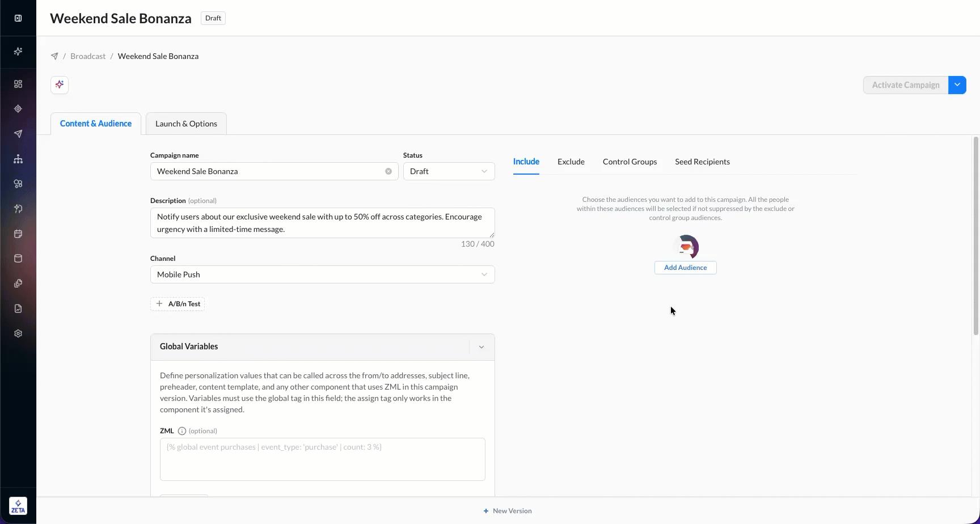Open the settings gear icon in sidebar
Screen dimensions: 980x524
coord(18,333)
